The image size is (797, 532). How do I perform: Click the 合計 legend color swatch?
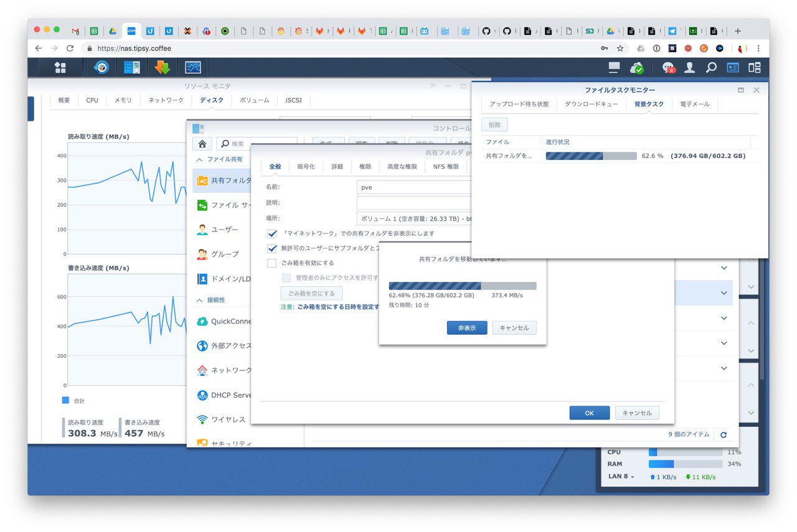click(x=66, y=400)
